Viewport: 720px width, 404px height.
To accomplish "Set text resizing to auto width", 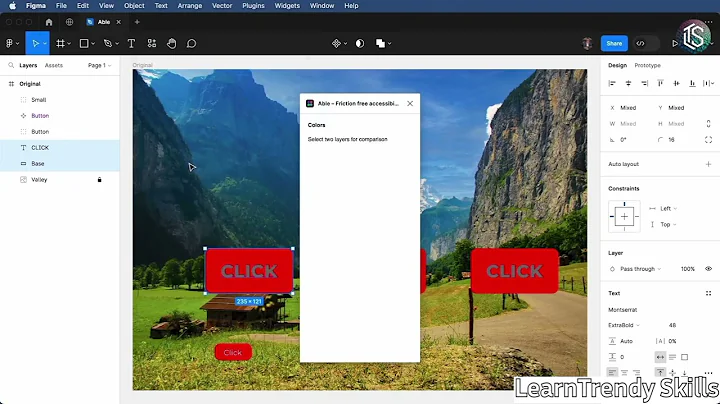I will (x=660, y=357).
